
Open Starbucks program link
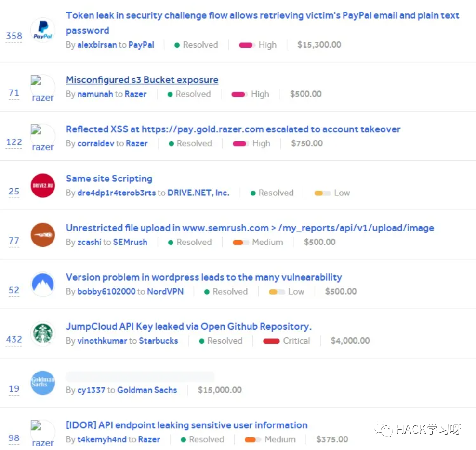click(x=158, y=341)
